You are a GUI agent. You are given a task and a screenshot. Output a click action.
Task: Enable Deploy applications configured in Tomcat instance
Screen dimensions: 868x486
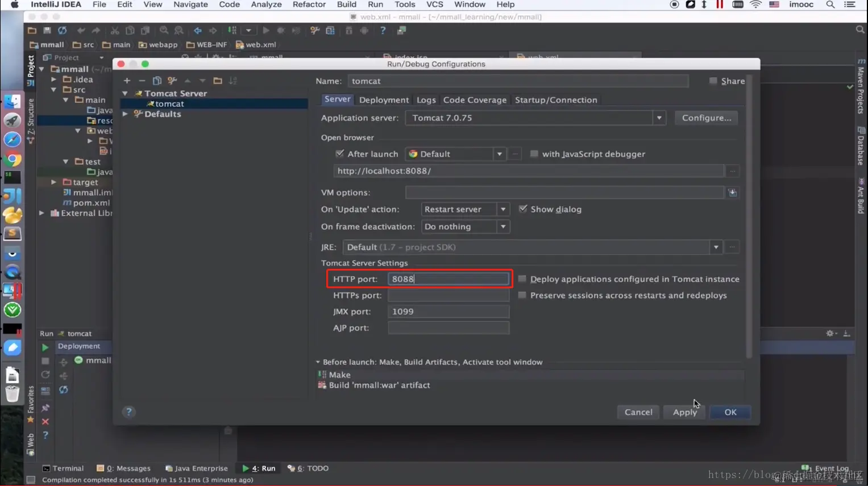[x=522, y=279]
